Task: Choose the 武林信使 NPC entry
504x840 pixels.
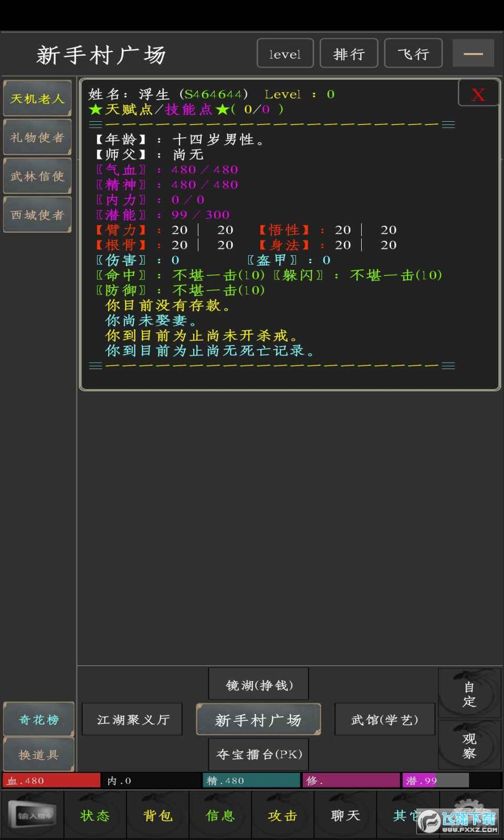Action: pyautogui.click(x=37, y=176)
